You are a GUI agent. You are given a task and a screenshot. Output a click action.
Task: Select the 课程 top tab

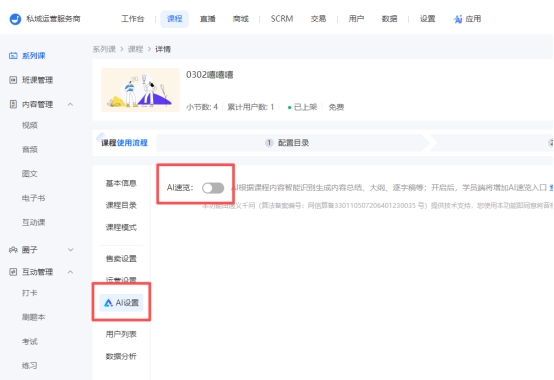click(x=175, y=19)
